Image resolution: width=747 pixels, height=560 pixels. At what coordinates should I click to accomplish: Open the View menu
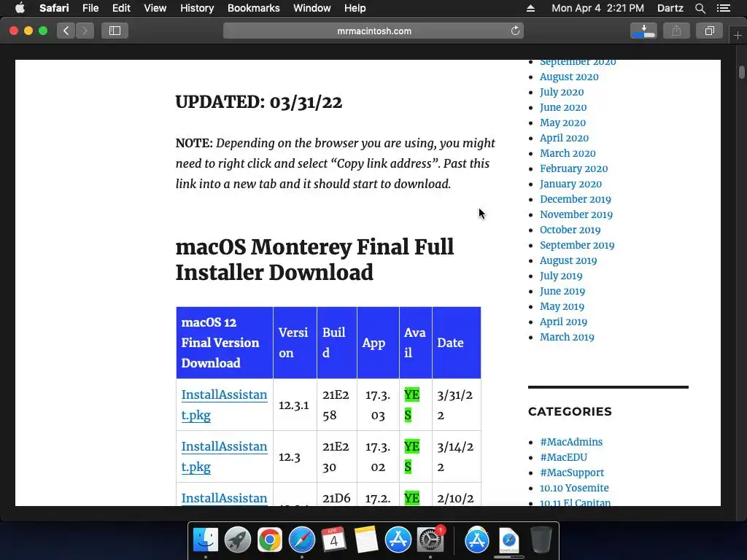click(155, 8)
